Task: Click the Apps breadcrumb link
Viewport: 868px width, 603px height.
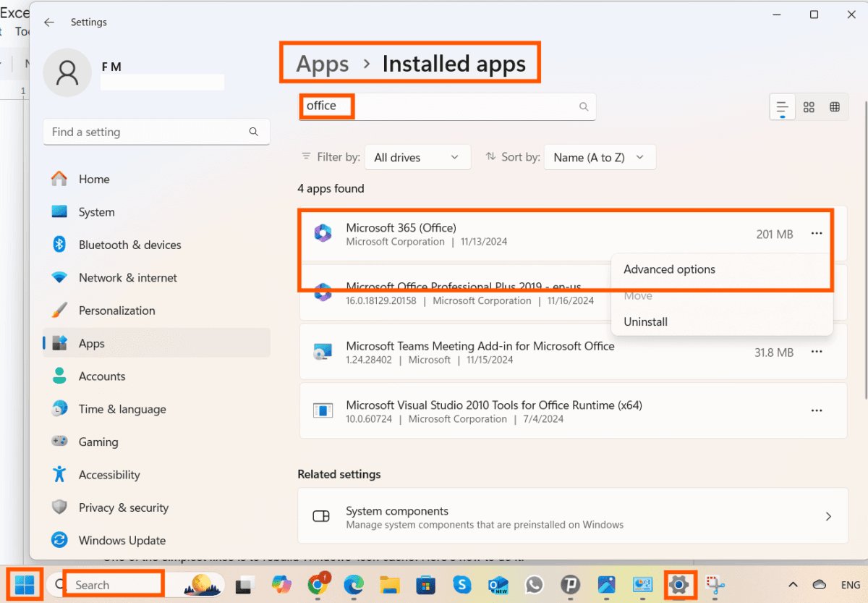Action: coord(323,64)
